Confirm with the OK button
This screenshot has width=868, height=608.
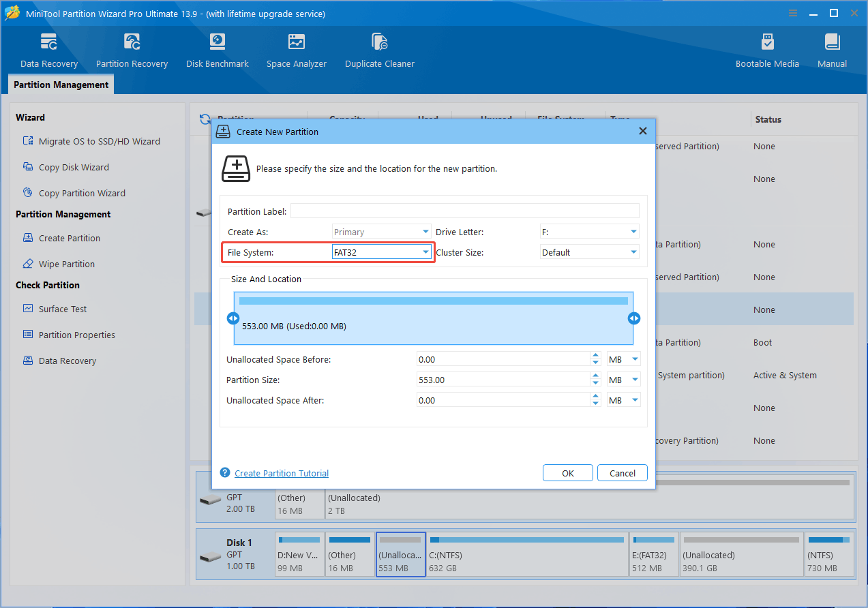[x=568, y=473]
